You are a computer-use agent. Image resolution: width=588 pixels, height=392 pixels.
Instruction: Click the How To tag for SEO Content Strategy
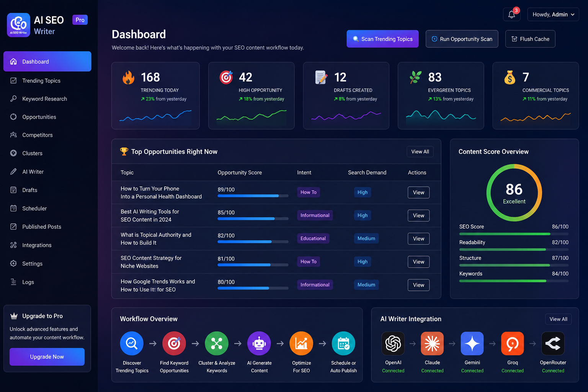[309, 261]
